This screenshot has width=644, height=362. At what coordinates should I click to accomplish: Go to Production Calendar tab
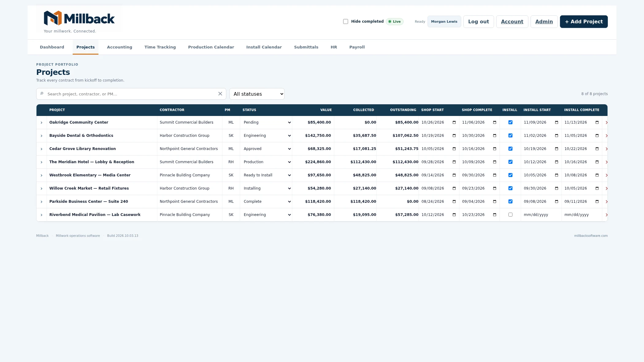(211, 47)
